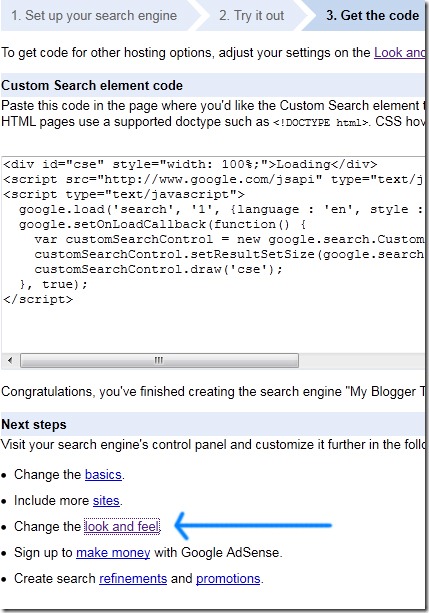The width and height of the screenshot is (429, 613).
Task: Click the look and feel link
Action: [x=122, y=526]
